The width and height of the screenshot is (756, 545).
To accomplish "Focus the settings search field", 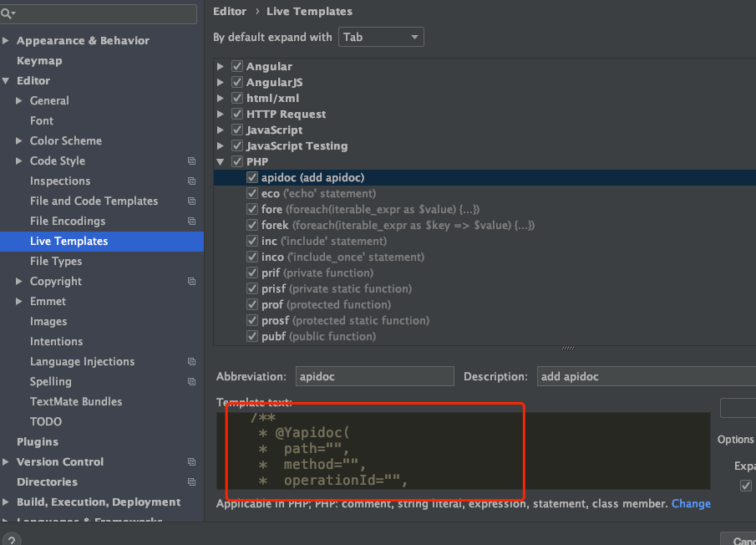I will click(99, 13).
